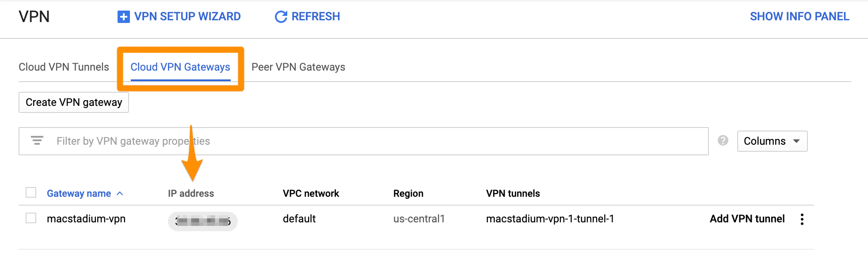Open the three-dot overflow menu for macstadium-vpn
This screenshot has height=270, width=868.
click(x=803, y=219)
